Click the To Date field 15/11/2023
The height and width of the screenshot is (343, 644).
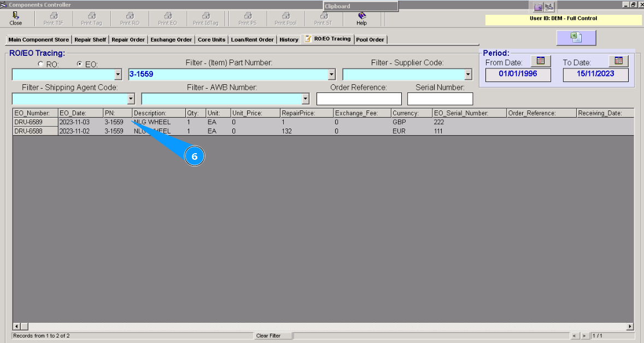point(595,75)
